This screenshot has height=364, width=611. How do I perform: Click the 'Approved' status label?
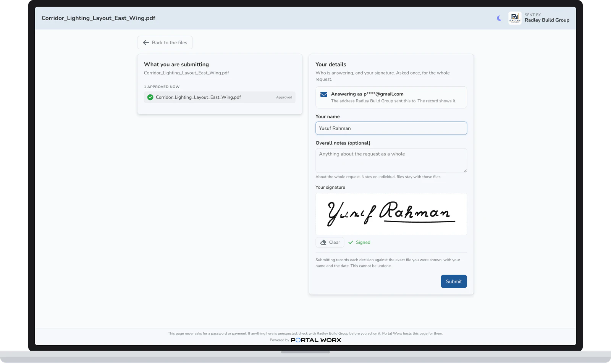(284, 97)
